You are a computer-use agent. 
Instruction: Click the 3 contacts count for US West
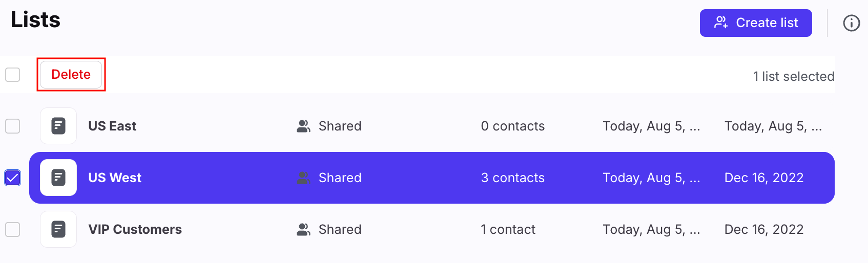[512, 178]
